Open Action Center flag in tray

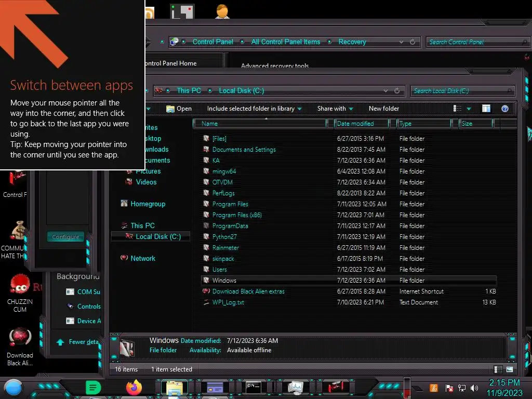449,388
